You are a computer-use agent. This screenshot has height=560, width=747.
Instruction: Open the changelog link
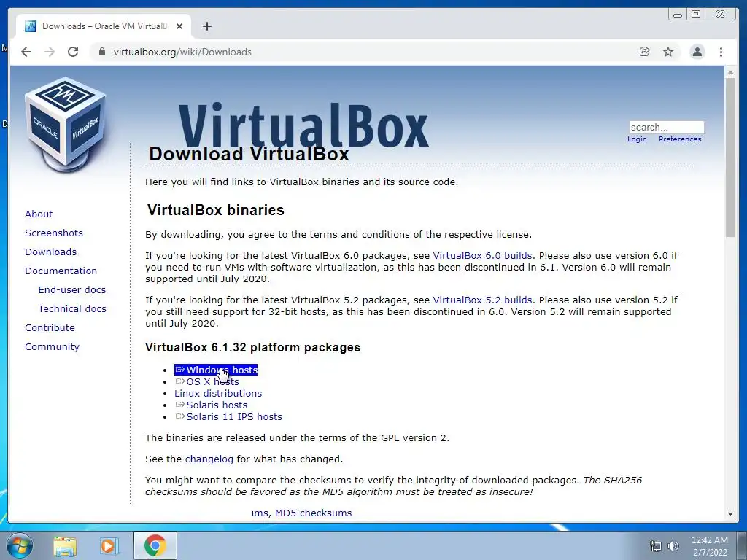point(209,459)
